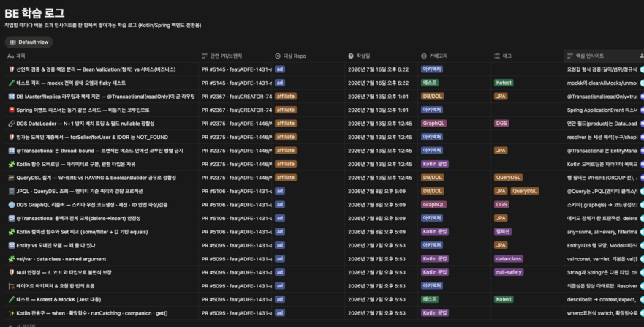Click puzzle icon of Kotlin 함수 오버로딩 row
Image resolution: width=644 pixels, height=327 pixels.
pyautogui.click(x=12, y=165)
